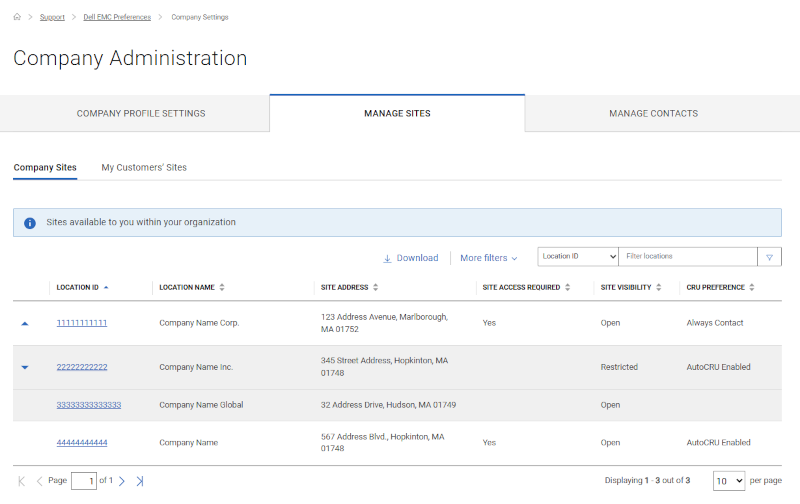The height and width of the screenshot is (504, 800).
Task: Click the home icon in breadcrumb
Action: pos(17,17)
